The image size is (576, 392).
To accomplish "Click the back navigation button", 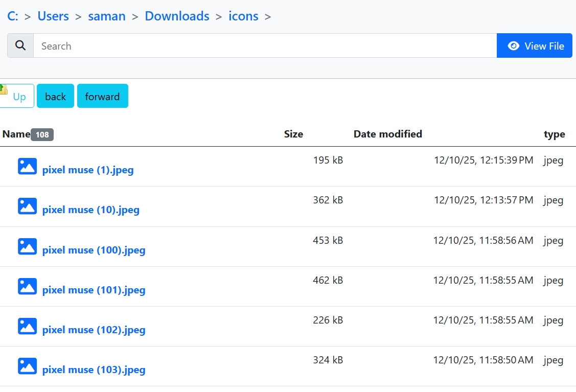I will [55, 96].
